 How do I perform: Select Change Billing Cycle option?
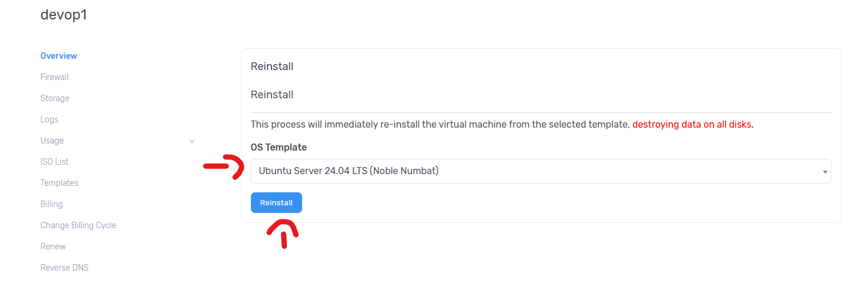(78, 225)
